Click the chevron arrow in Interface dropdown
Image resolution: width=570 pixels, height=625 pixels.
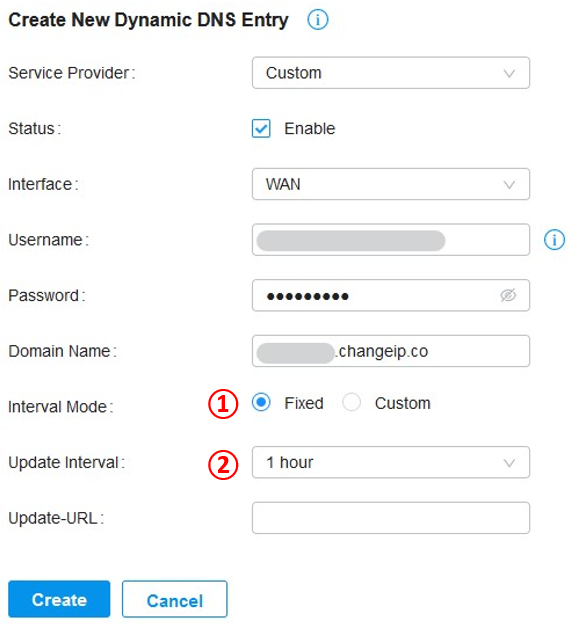pos(509,185)
